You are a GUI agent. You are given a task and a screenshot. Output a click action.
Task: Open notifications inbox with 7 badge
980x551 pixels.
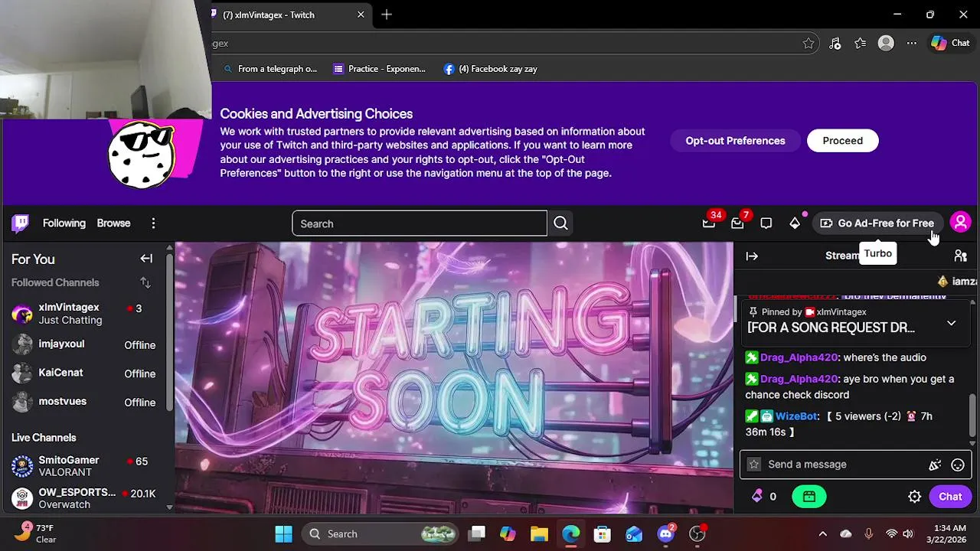737,223
